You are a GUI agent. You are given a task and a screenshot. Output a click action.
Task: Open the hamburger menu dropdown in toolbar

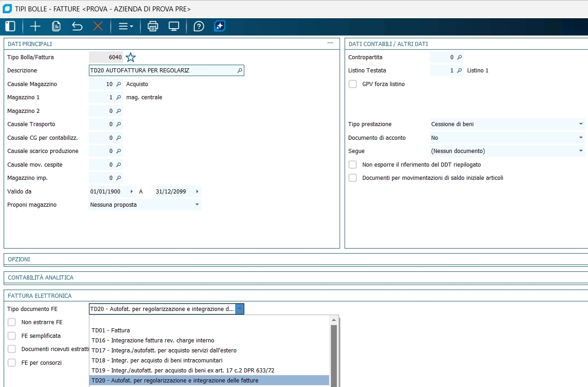click(126, 26)
